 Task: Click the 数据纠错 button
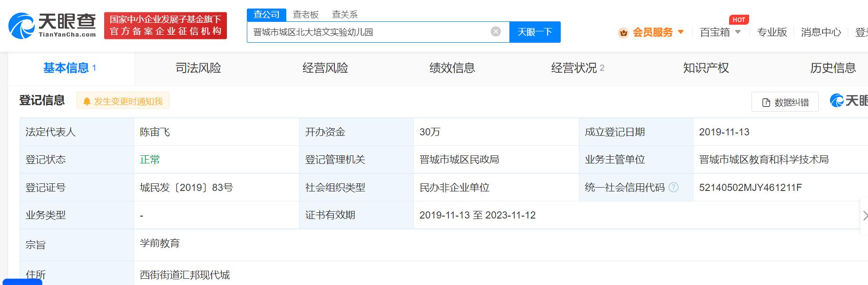tap(785, 102)
